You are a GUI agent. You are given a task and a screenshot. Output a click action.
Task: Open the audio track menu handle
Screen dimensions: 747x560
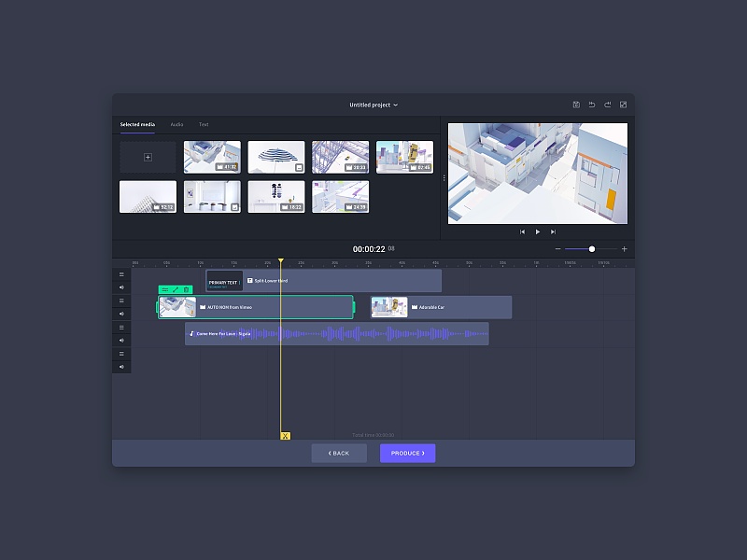[121, 328]
